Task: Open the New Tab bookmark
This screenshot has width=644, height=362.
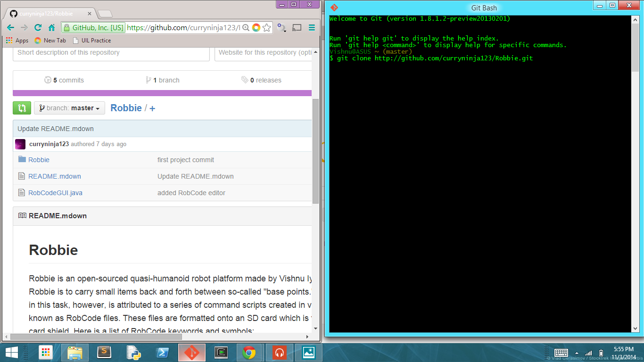Action: point(50,41)
